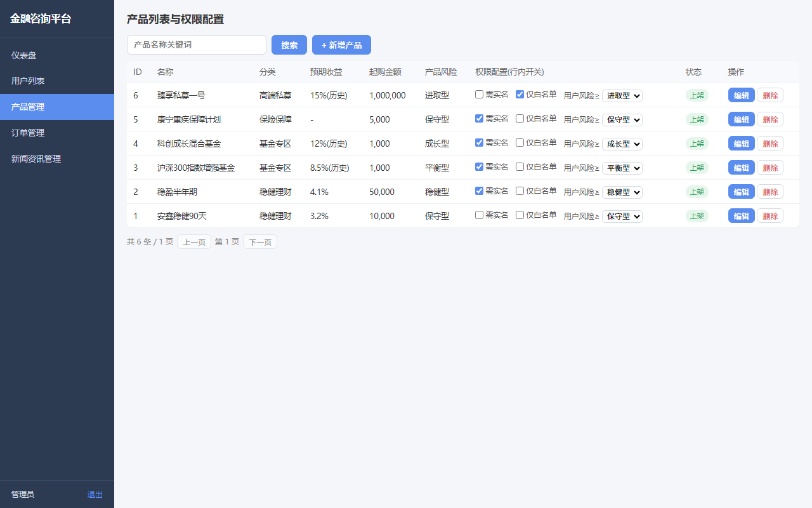
Task: Click product name 科创成长混合基金
Action: point(189,144)
